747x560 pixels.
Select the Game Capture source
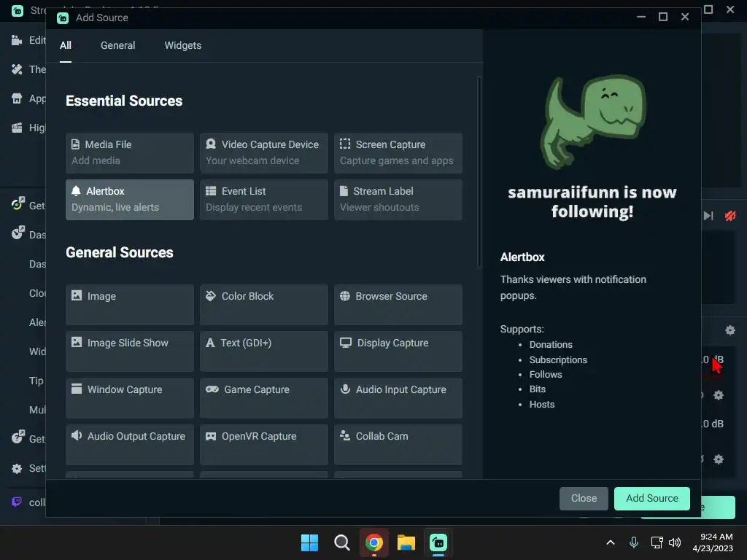(x=264, y=398)
